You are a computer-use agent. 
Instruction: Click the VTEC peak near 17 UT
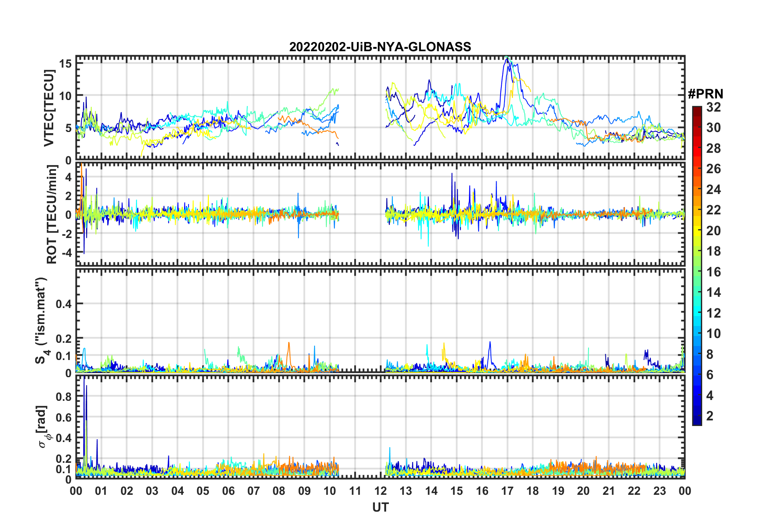[507, 58]
